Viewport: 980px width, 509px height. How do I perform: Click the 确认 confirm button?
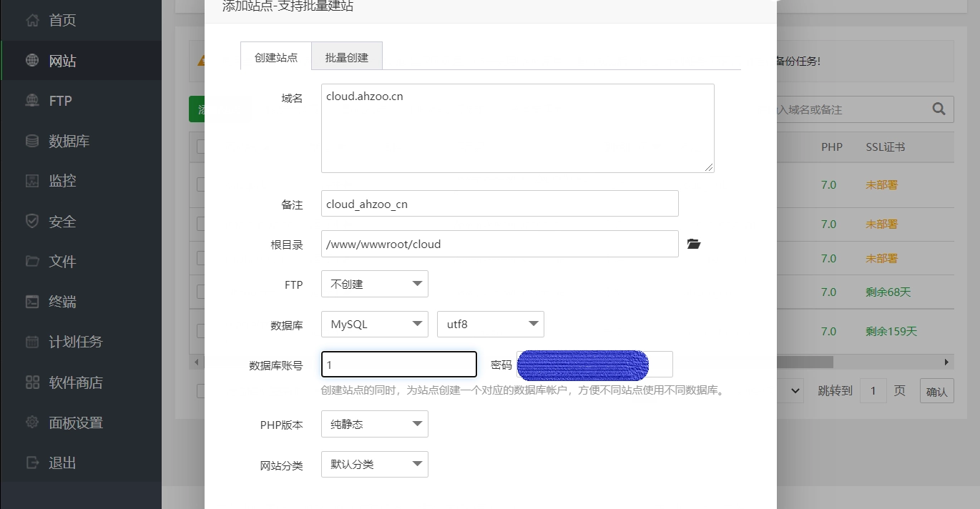tap(936, 390)
